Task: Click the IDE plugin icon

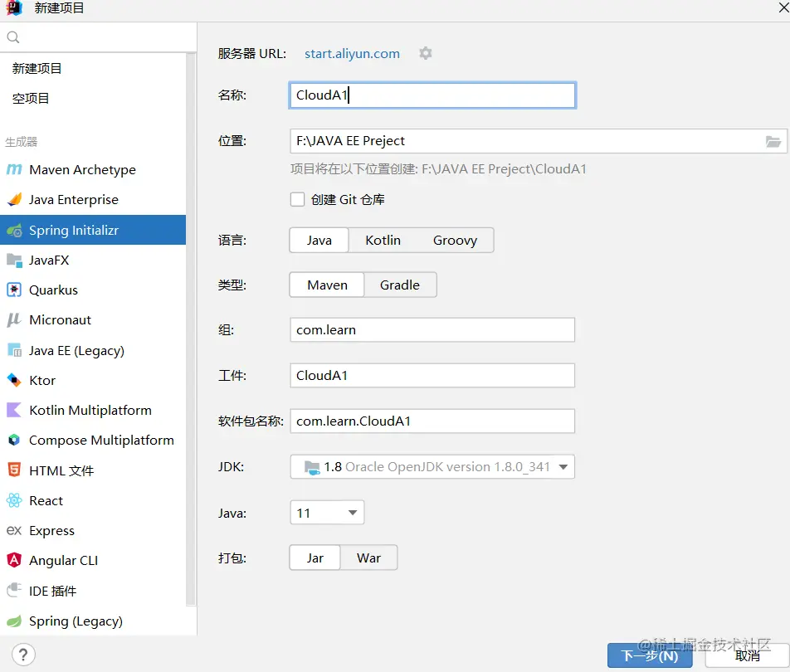Action: 14,591
